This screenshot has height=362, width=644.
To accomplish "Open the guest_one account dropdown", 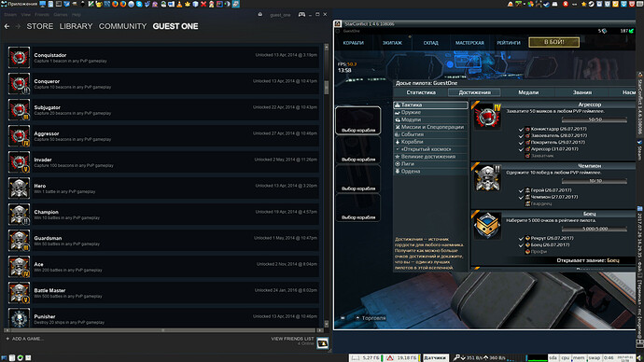I will [x=280, y=15].
